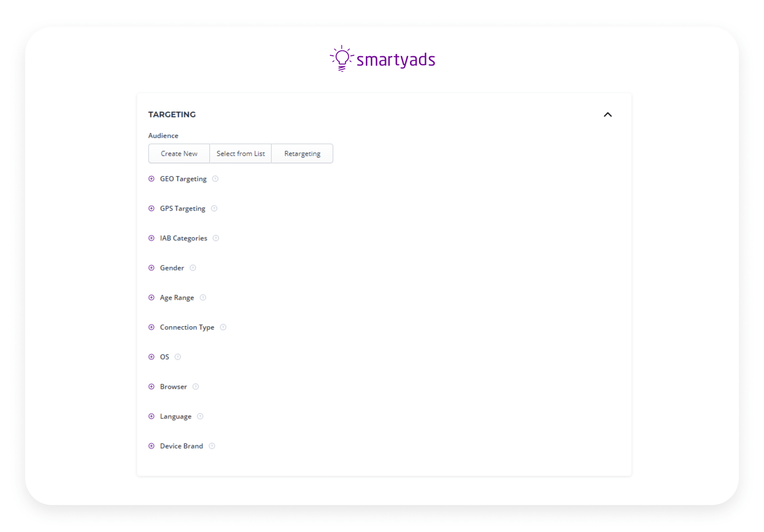Open help tooltip for Age Range
Screen dimensions: 764x532
203,297
